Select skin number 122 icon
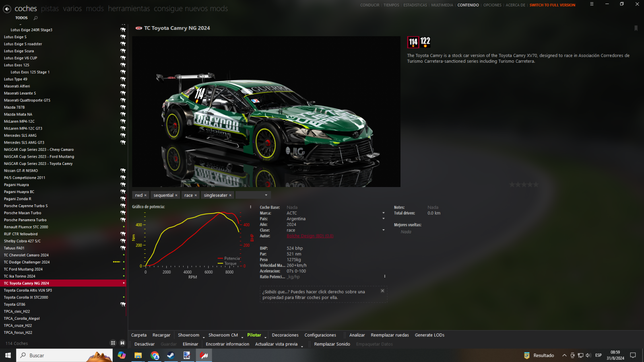This screenshot has width=644, height=362. pos(425,42)
